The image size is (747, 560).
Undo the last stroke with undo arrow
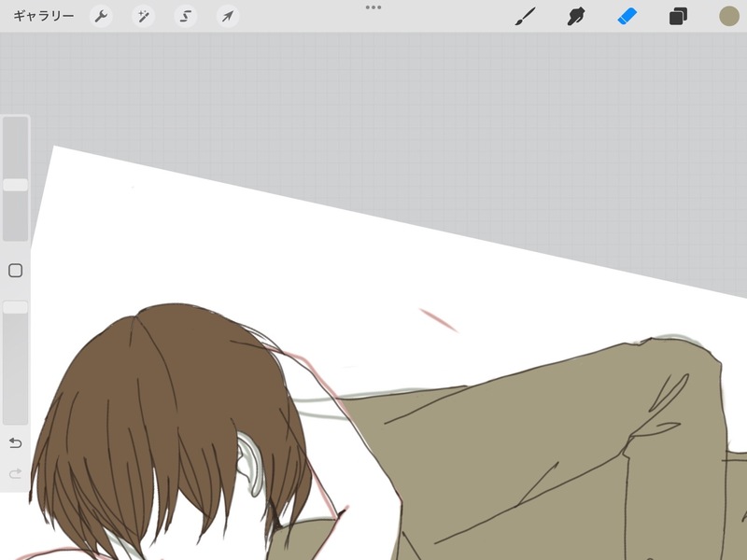(x=15, y=443)
